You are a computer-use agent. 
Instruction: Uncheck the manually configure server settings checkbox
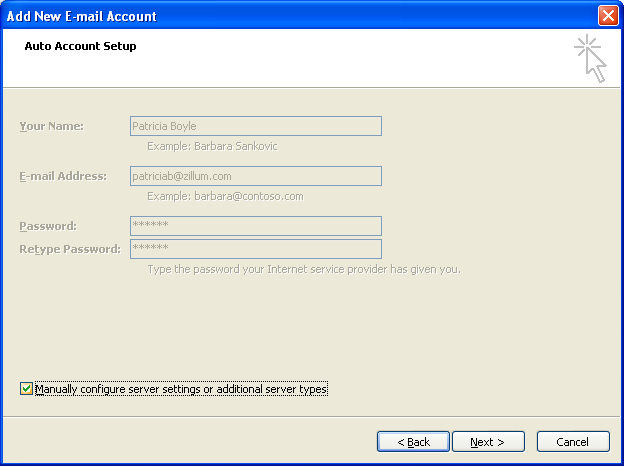(26, 389)
